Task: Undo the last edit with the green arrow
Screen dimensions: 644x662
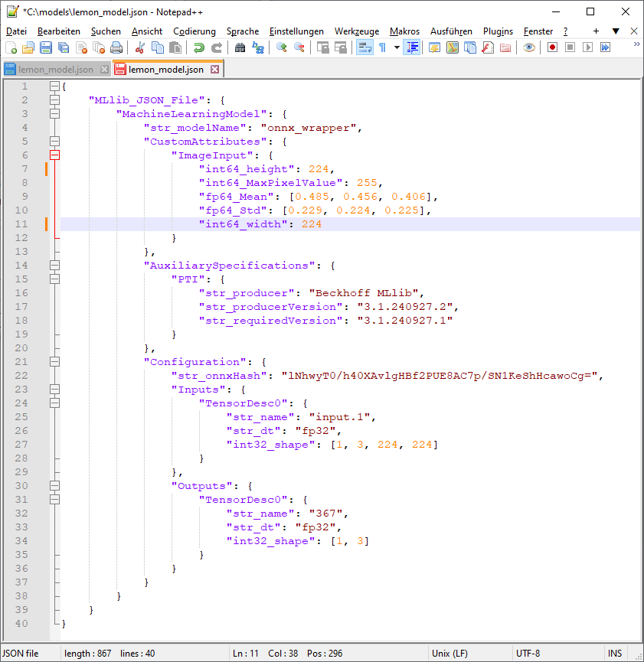Action: pos(198,47)
